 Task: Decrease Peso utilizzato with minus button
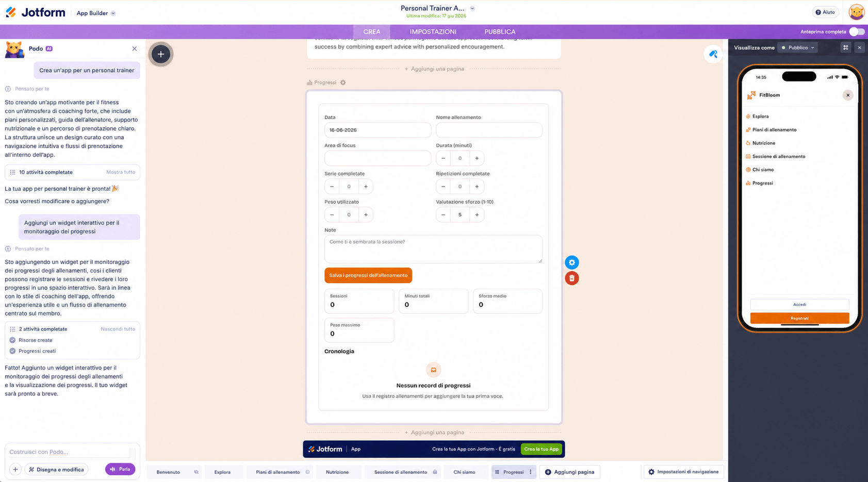[332, 215]
